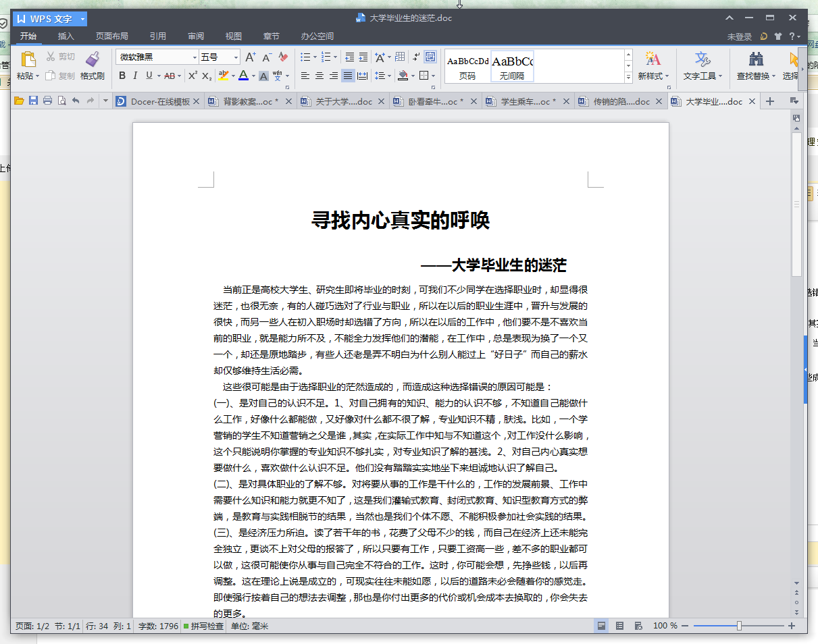
Task: Increase indent in the paragraph group
Action: coord(363,57)
